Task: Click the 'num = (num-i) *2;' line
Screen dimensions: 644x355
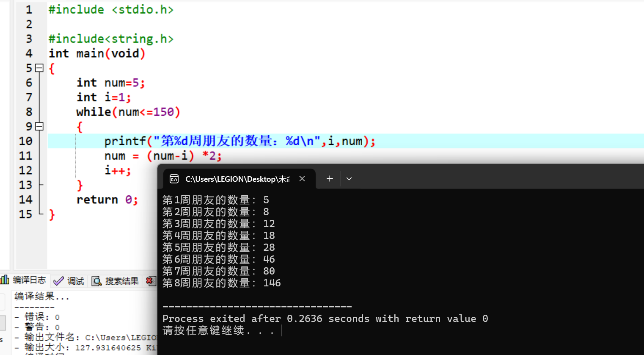Action: click(163, 156)
